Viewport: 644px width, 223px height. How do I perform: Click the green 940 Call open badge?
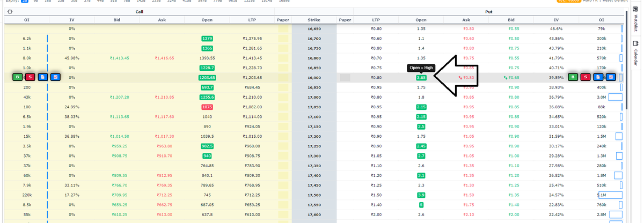pos(207,155)
